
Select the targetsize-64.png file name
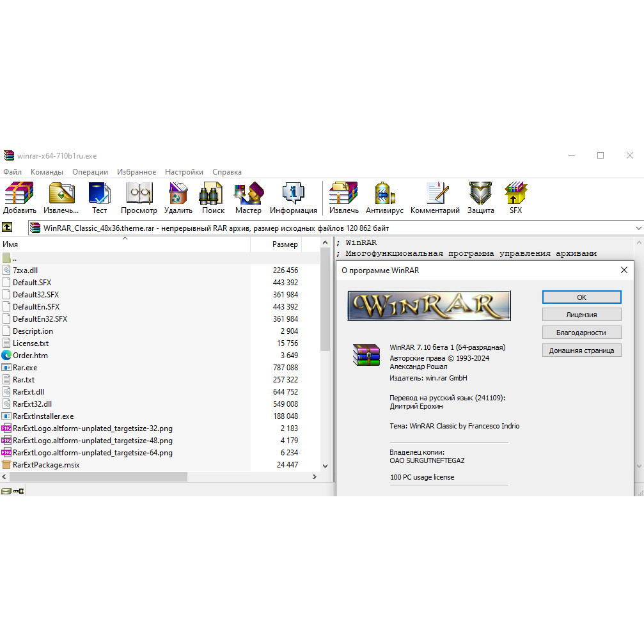click(92, 452)
